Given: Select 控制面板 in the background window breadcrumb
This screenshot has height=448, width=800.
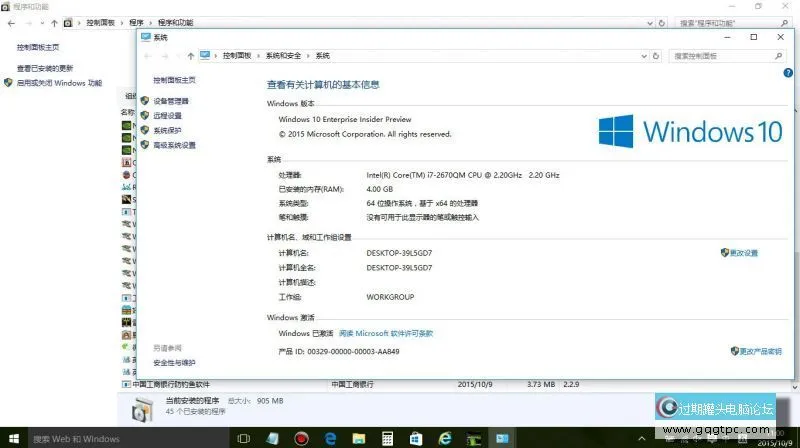Looking at the screenshot, I should (x=101, y=23).
